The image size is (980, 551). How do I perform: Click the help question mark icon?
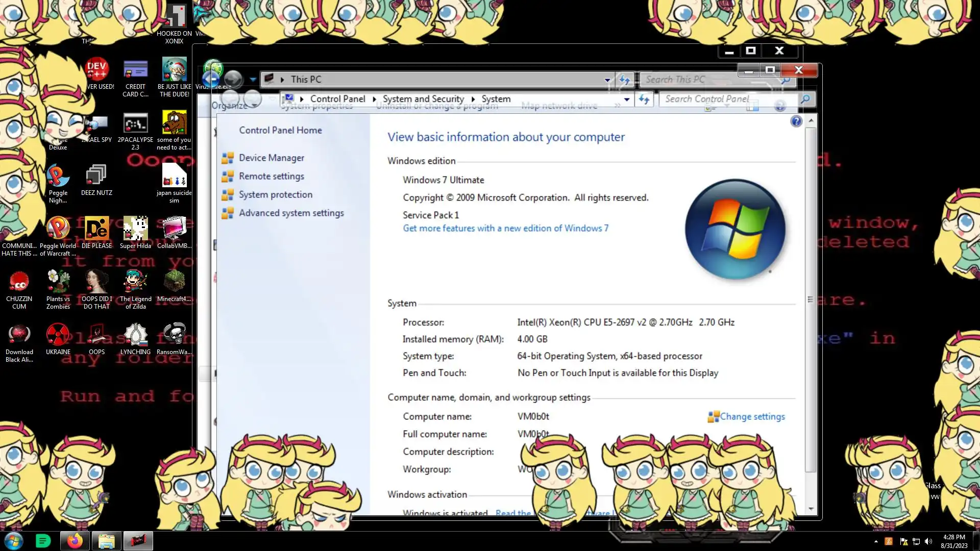[796, 121]
